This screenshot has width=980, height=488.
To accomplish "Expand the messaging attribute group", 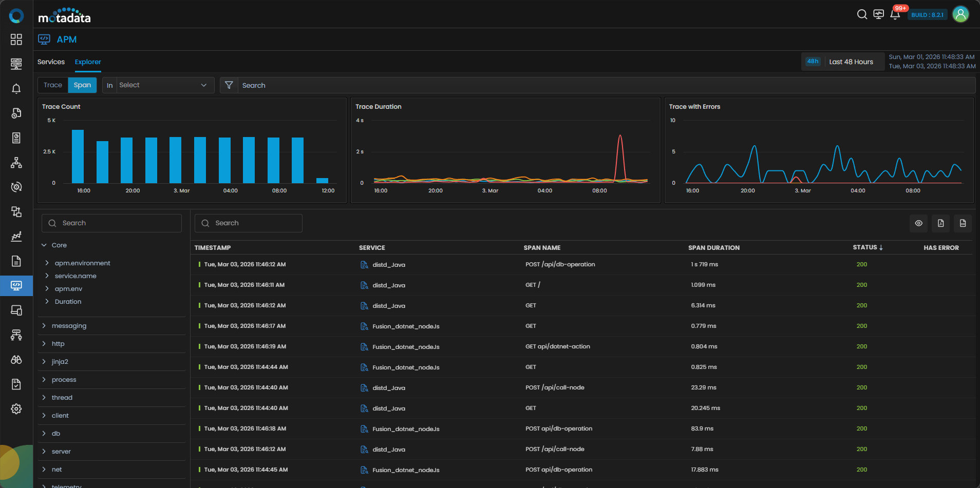I will click(44, 326).
